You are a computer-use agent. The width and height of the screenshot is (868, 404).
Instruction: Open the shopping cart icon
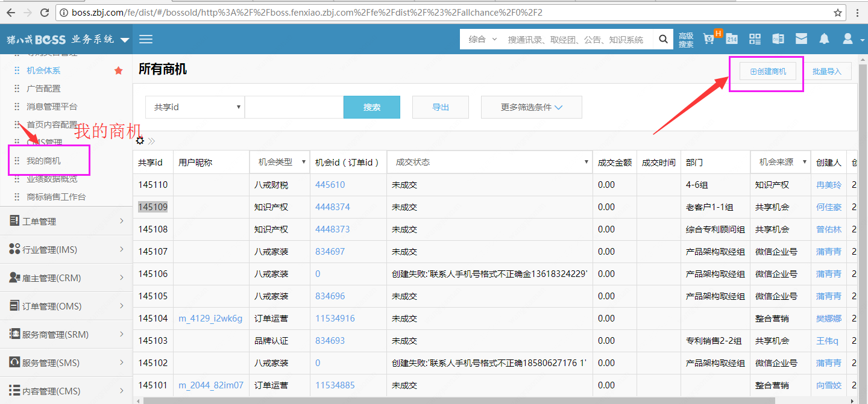pyautogui.click(x=709, y=39)
